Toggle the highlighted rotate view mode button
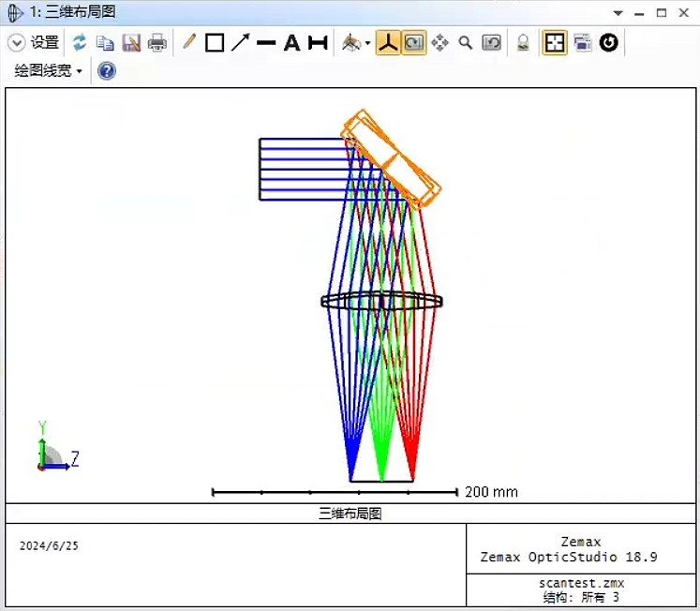 click(x=414, y=42)
